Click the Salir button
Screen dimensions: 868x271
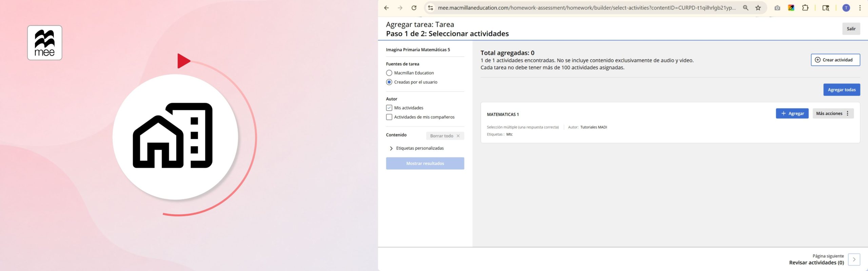click(x=851, y=29)
